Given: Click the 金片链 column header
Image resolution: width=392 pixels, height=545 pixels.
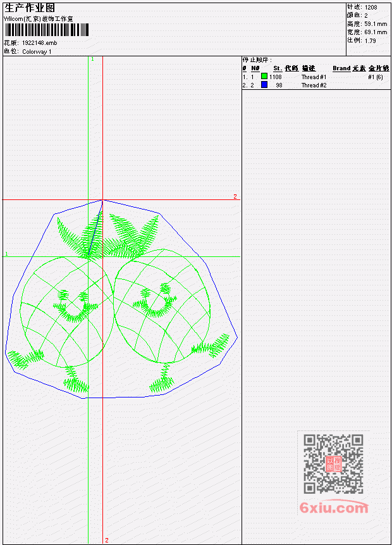Looking at the screenshot, I should coord(379,68).
